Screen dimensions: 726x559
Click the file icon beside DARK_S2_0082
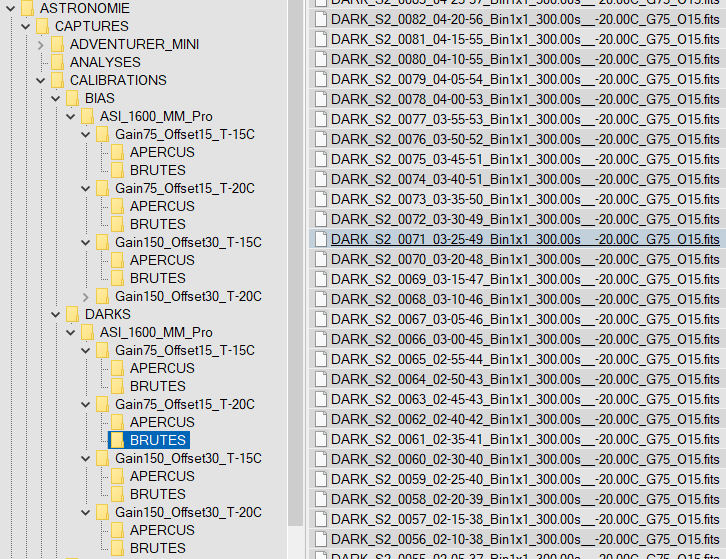[320, 39]
